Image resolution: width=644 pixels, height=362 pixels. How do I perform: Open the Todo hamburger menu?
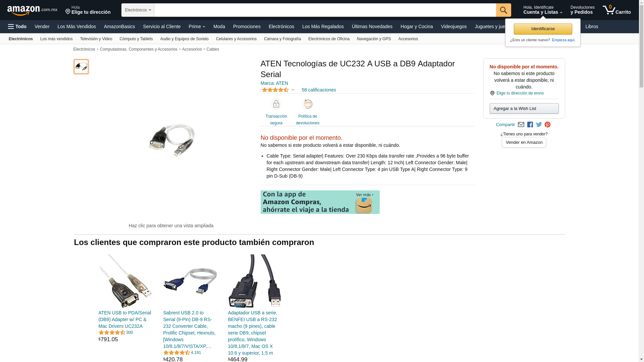17,26
